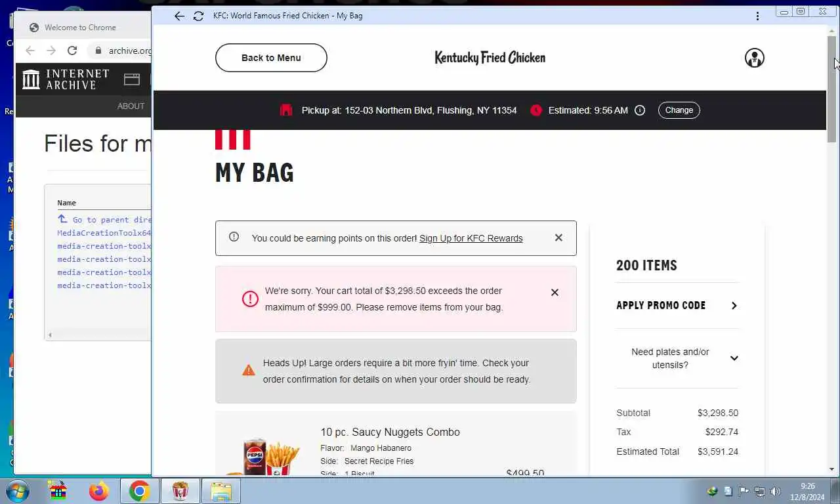Click 10 pc. Saucy Nuggets Combo title
The height and width of the screenshot is (504, 840).
(390, 432)
